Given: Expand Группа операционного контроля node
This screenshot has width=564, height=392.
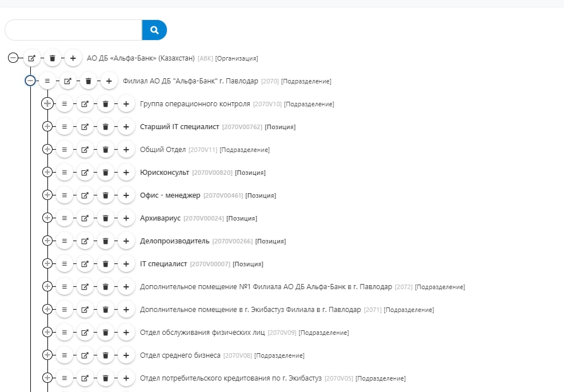Looking at the screenshot, I should tap(47, 103).
